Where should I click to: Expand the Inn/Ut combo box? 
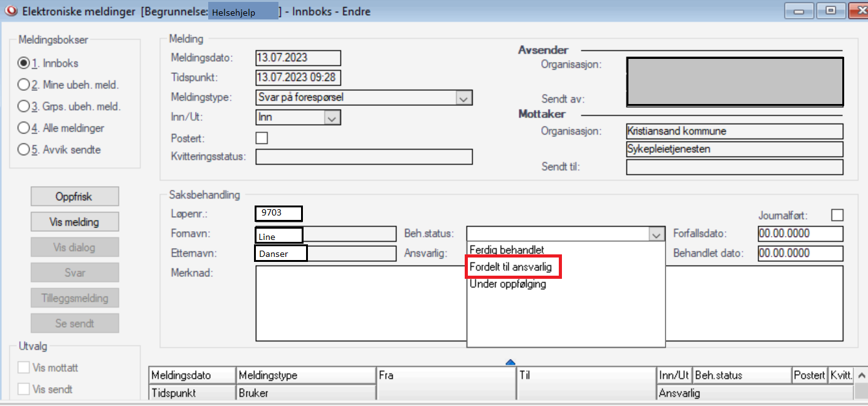pos(332,117)
